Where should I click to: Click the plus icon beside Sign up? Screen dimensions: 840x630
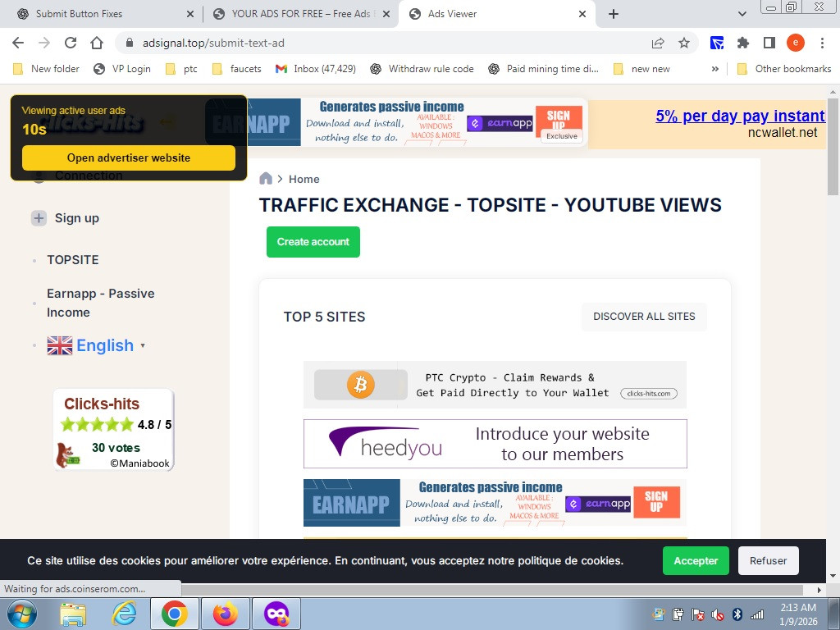click(x=39, y=218)
